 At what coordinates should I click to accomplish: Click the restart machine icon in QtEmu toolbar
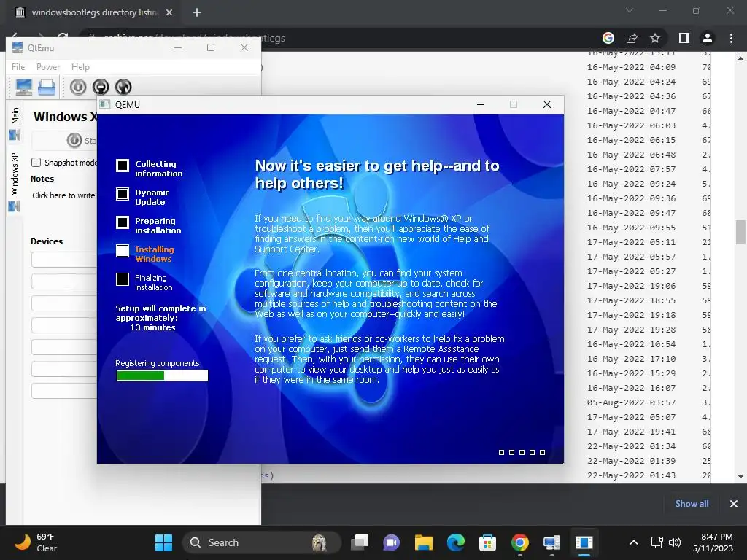[x=123, y=87]
